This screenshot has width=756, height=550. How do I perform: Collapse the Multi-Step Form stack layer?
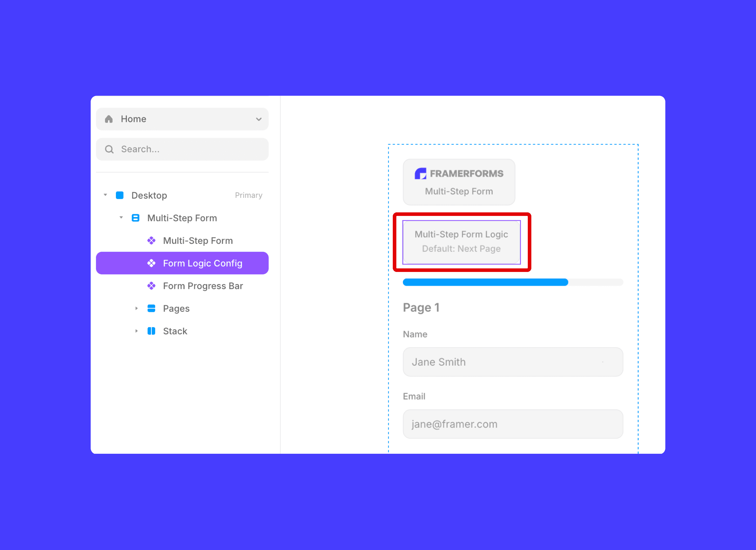(121, 217)
